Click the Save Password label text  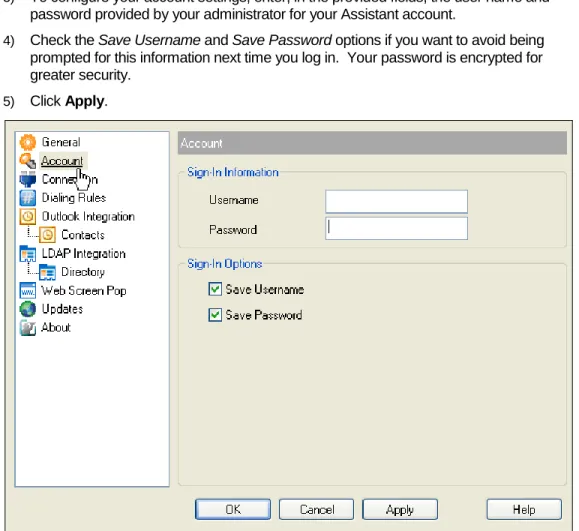click(264, 315)
